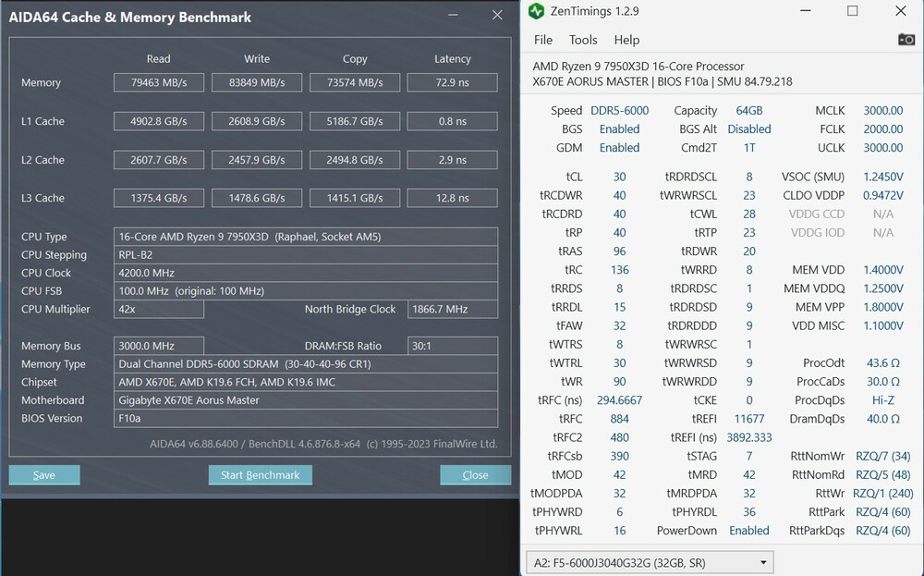
Task: Click the L1 Cache Read value 4902.8 GB/s
Action: click(x=159, y=121)
